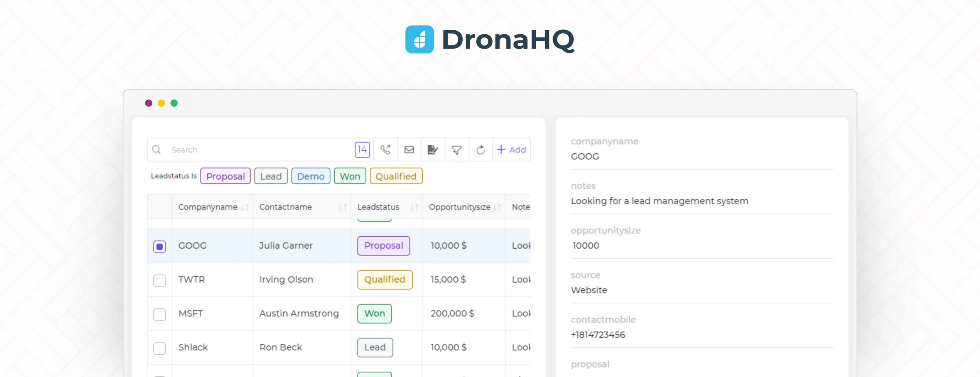Screen dimensions: 980x377
Task: Filter leads by Demo status tag
Action: 310,176
